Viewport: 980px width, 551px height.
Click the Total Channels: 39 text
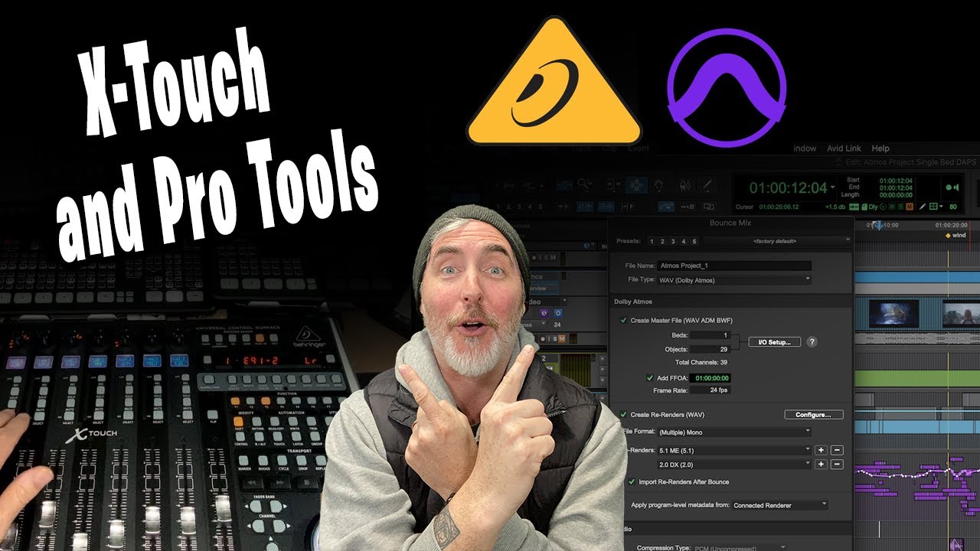coord(701,362)
